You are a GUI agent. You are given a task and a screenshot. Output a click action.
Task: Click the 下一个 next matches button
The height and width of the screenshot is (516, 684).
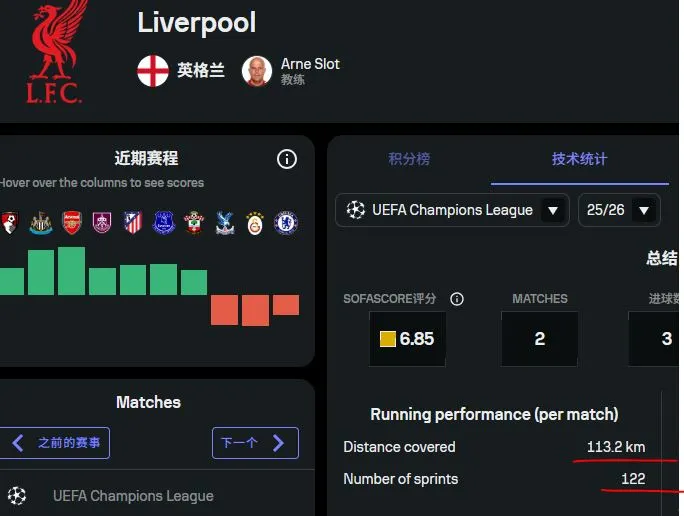click(x=254, y=443)
